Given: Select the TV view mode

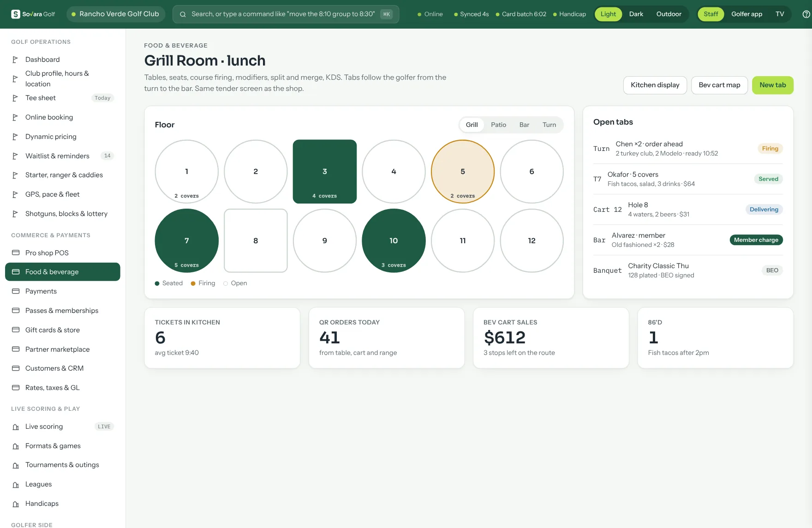Looking at the screenshot, I should [780, 14].
